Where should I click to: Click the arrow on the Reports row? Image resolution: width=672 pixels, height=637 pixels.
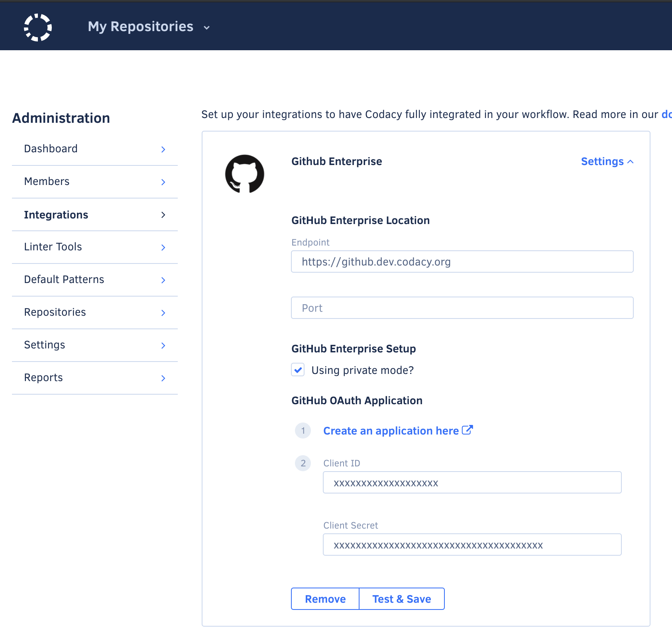click(163, 378)
